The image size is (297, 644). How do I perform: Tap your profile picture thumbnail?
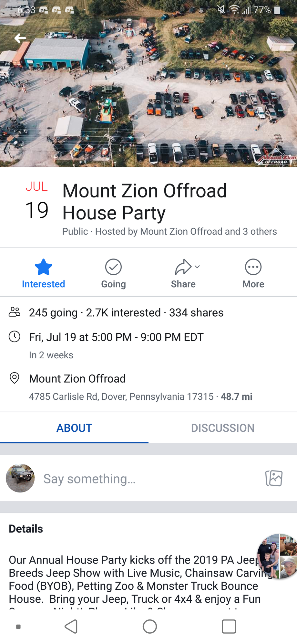20,478
